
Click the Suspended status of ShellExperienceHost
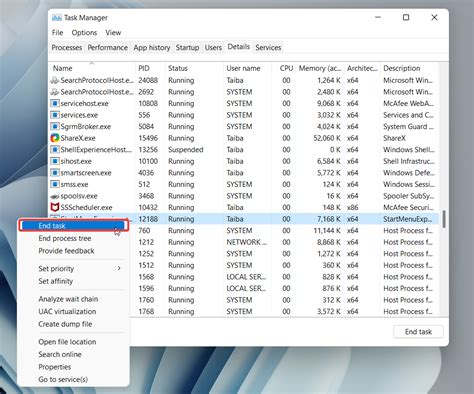coord(186,150)
